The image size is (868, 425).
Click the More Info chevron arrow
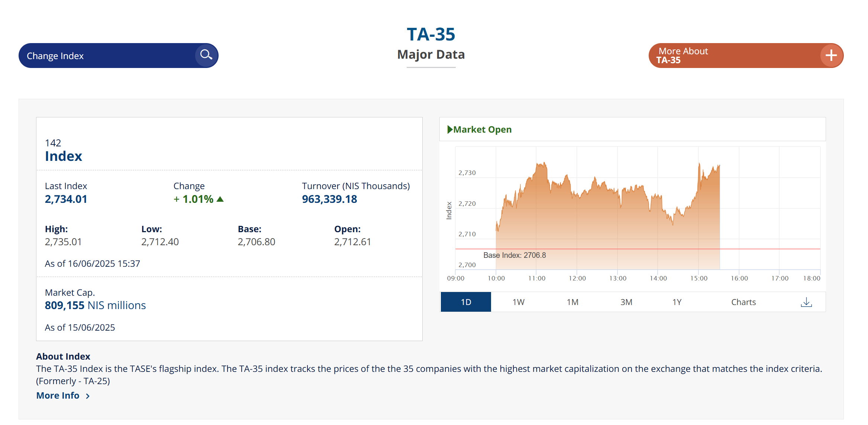click(88, 396)
